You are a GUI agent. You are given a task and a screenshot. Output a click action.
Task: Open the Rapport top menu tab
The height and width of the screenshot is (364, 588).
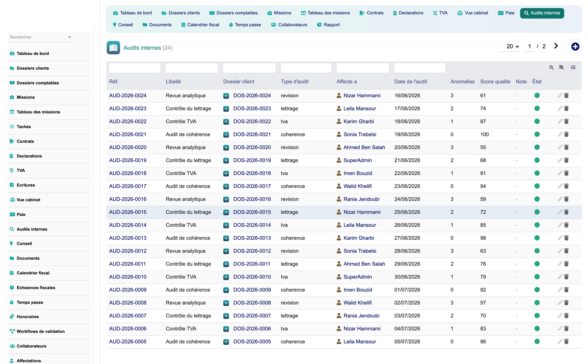pos(328,25)
